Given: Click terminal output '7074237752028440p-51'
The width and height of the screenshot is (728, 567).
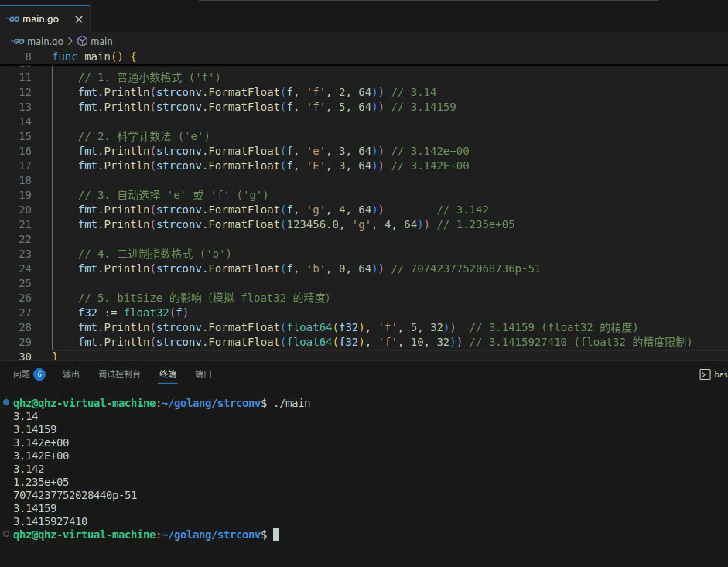Looking at the screenshot, I should (x=75, y=496).
